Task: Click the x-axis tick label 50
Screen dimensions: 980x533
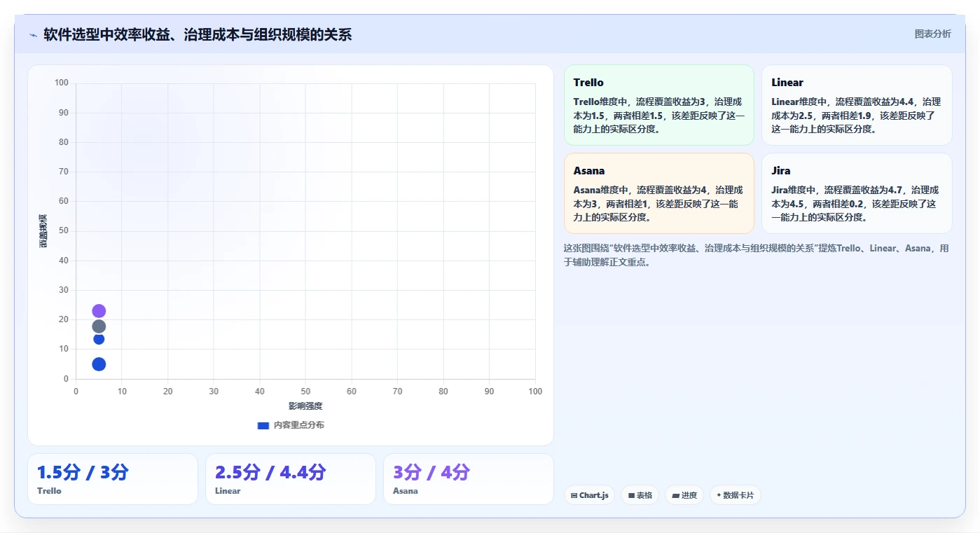Action: [305, 392]
